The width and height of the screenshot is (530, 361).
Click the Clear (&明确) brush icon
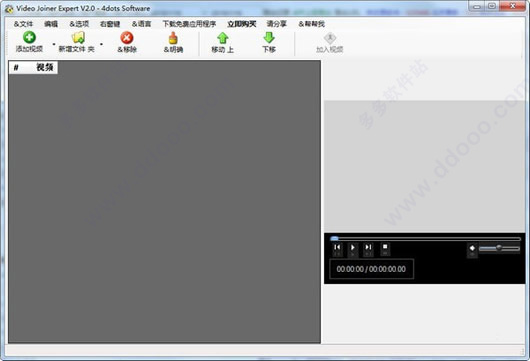pos(173,38)
